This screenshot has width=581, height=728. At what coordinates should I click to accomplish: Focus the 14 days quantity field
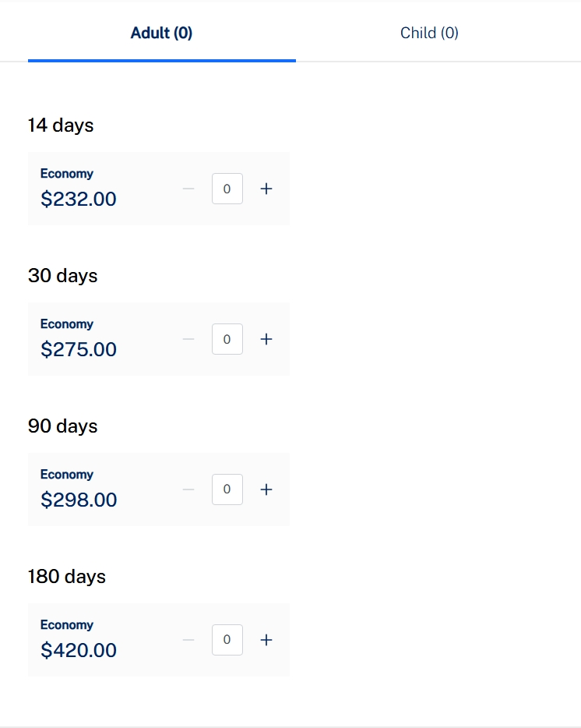[227, 189]
